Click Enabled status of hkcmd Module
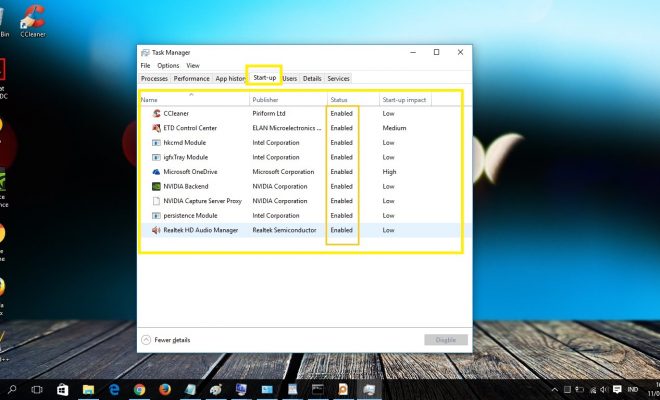This screenshot has width=660, height=400. [341, 143]
